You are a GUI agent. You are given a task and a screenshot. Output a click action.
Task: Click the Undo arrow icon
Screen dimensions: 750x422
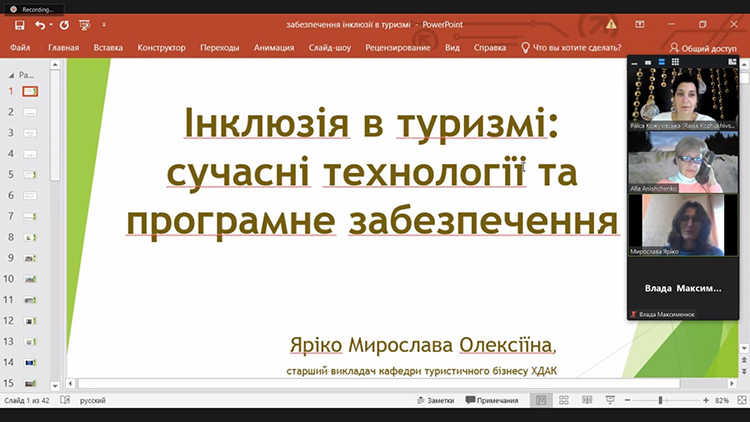40,25
